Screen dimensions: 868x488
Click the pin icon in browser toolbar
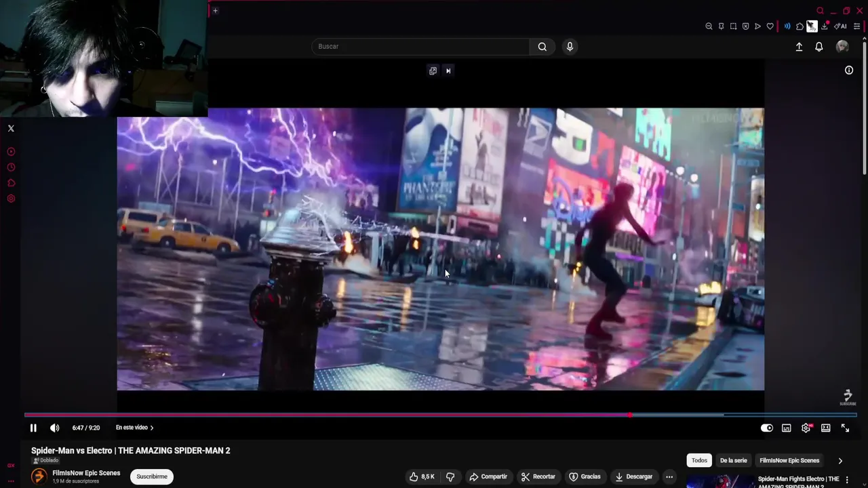721,26
